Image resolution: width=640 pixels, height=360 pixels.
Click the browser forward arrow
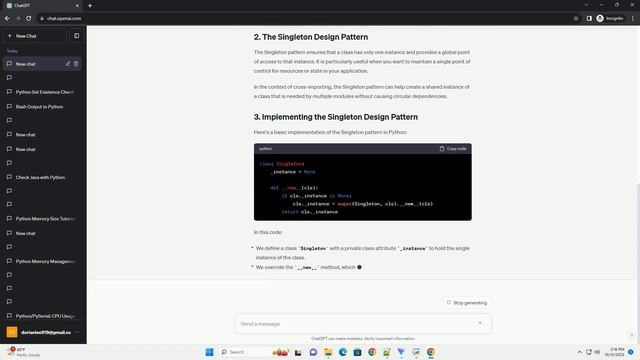pyautogui.click(x=18, y=18)
